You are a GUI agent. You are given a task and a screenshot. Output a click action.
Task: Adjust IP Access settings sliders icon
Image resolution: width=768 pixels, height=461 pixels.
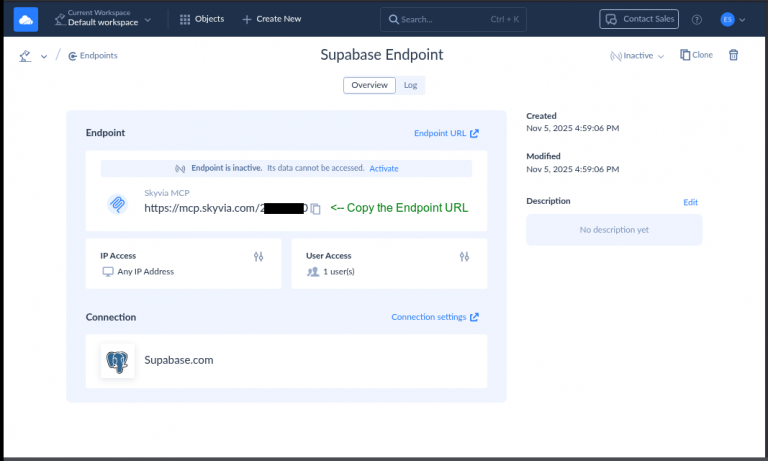[258, 256]
